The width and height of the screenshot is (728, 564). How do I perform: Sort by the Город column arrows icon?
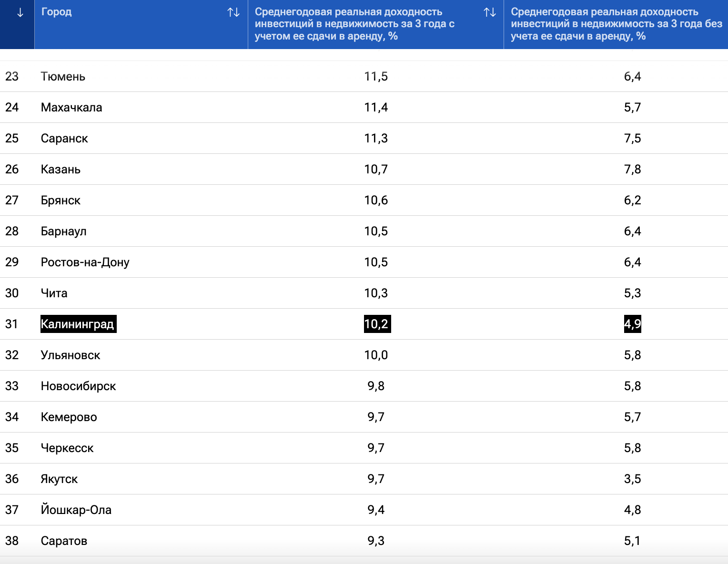pyautogui.click(x=233, y=12)
